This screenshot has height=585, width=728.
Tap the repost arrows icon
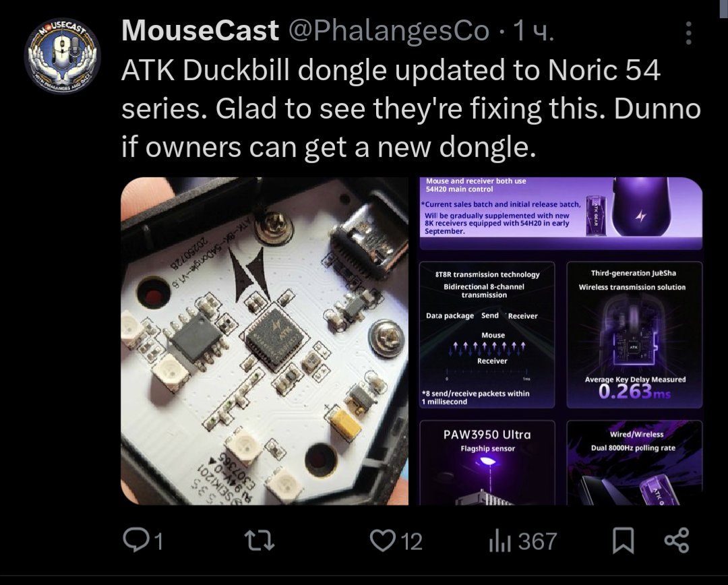tap(260, 541)
